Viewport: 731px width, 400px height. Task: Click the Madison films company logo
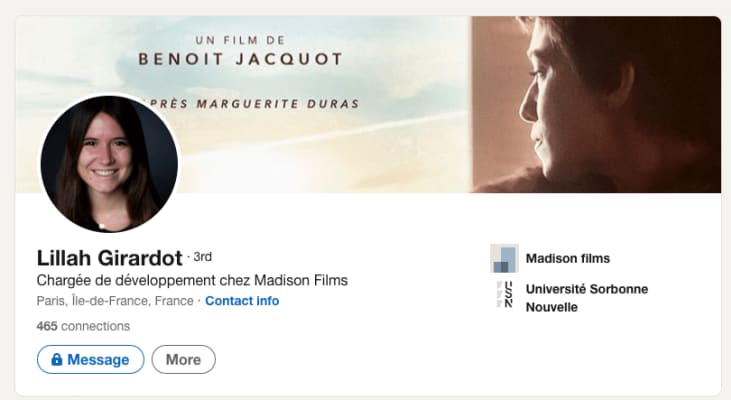[x=504, y=258]
